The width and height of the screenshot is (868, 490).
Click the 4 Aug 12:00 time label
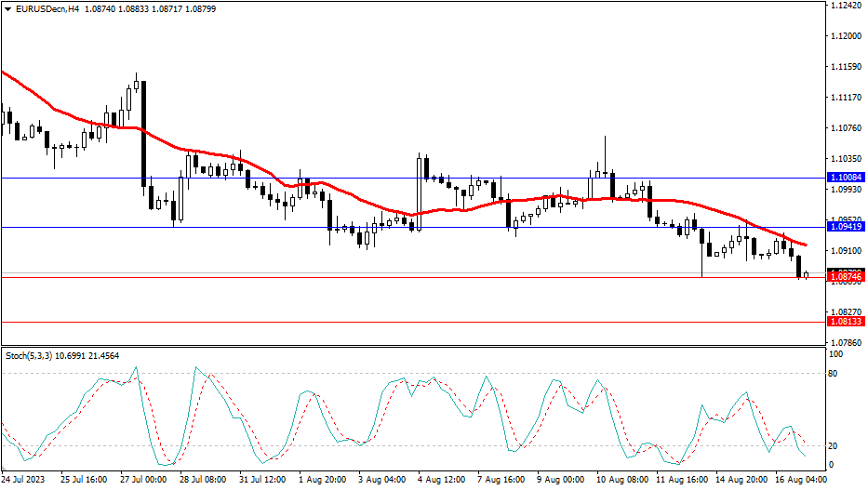(x=442, y=480)
